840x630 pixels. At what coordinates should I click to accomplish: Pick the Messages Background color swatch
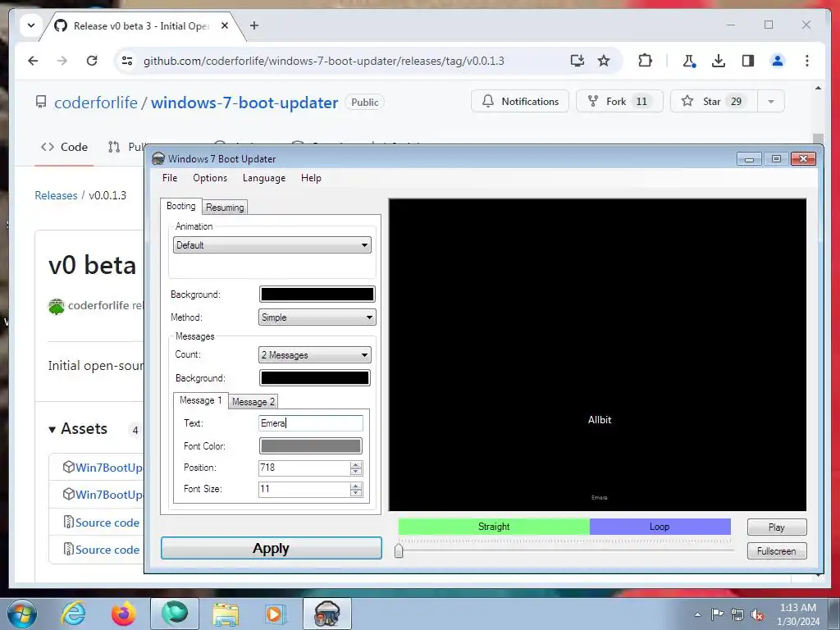click(x=315, y=377)
